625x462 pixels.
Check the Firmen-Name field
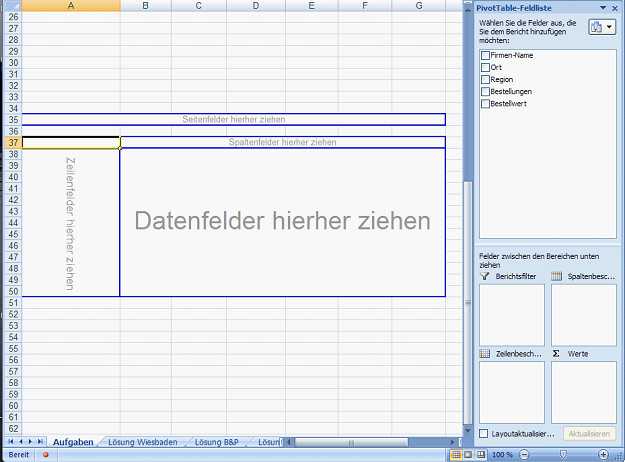pyautogui.click(x=486, y=55)
